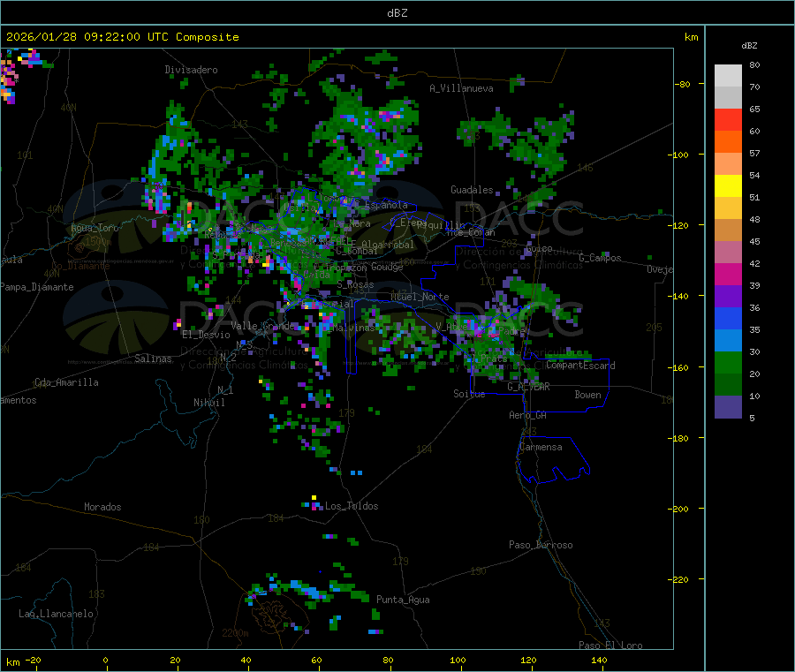Screen dimensions: 795x672
Task: Click the yellow radar echo pixel above Los_Toldos
Action: [x=314, y=498]
